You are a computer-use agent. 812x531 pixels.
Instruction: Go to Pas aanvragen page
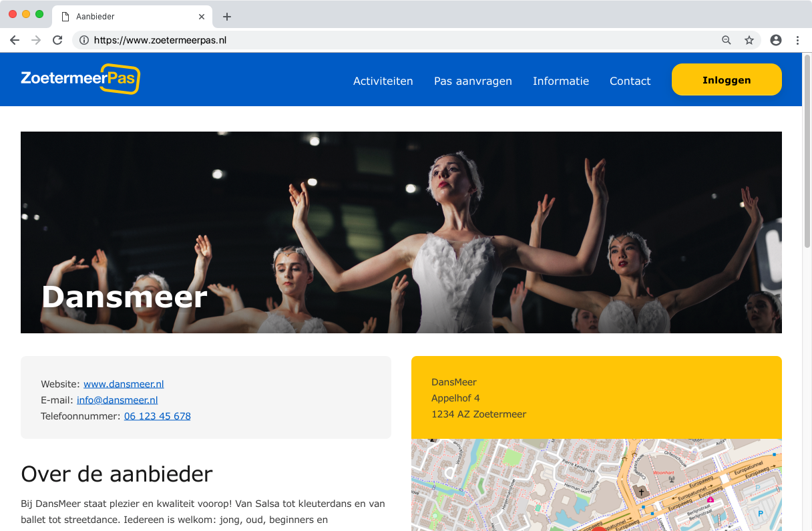coord(473,81)
